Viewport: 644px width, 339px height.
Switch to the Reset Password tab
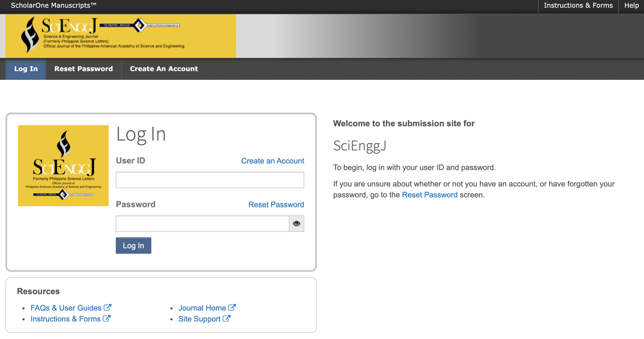click(x=84, y=69)
